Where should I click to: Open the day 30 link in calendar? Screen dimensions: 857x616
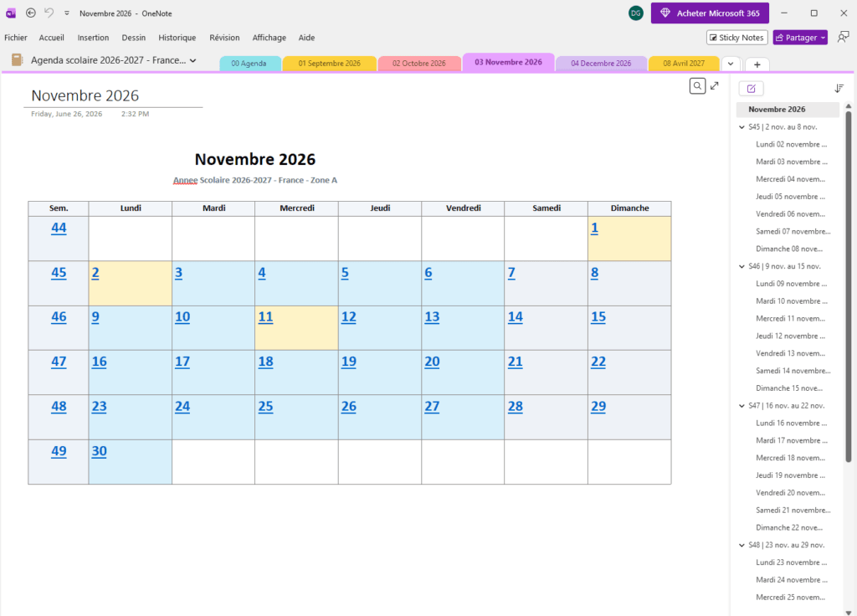99,451
